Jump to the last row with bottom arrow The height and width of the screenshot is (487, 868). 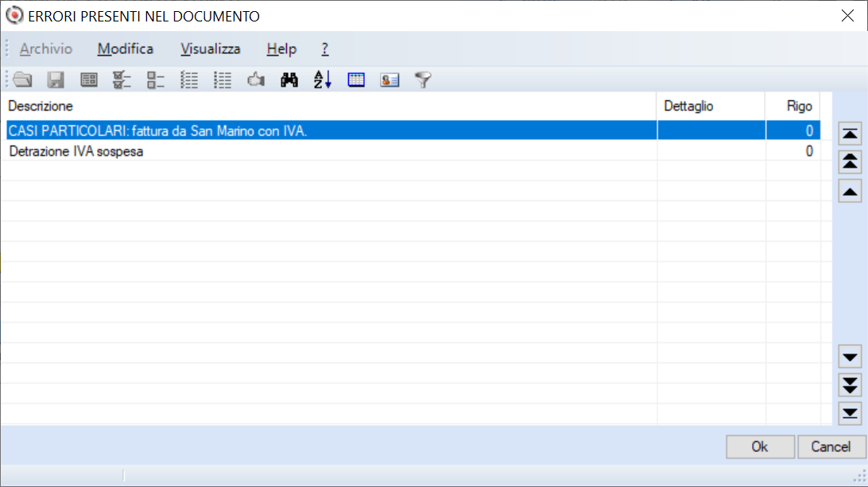point(850,413)
